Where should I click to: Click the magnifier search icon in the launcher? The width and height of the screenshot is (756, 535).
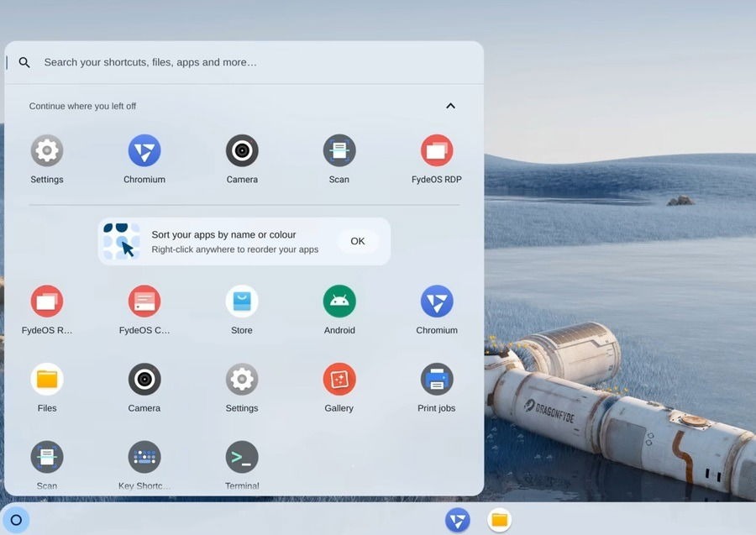pyautogui.click(x=24, y=62)
